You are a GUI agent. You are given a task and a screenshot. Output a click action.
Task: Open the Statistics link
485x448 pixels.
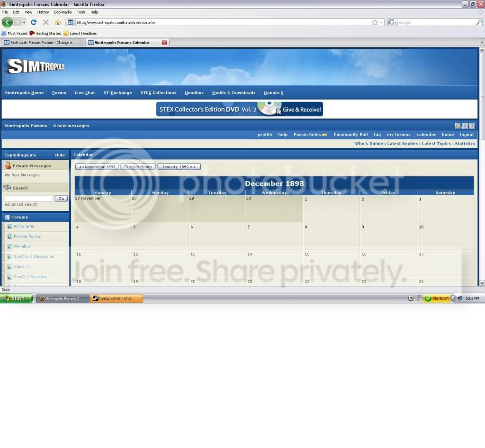tap(465, 144)
